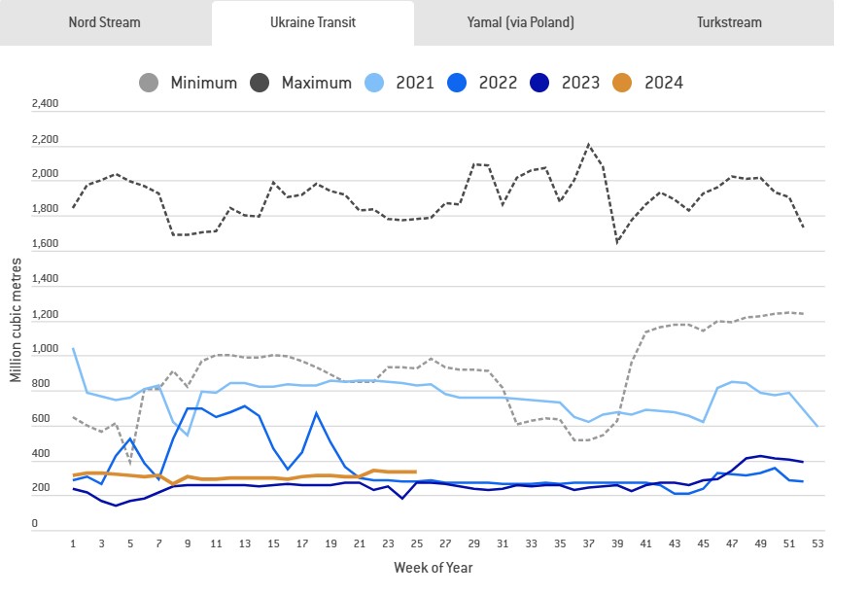
Task: Click the Week of Year axis title
Action: pyautogui.click(x=434, y=567)
